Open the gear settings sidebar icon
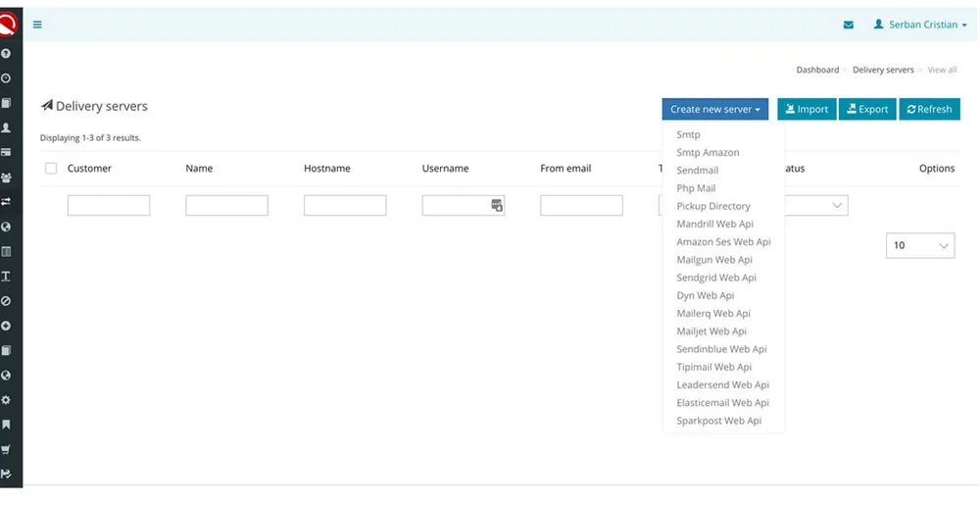The image size is (980, 510). click(6, 400)
